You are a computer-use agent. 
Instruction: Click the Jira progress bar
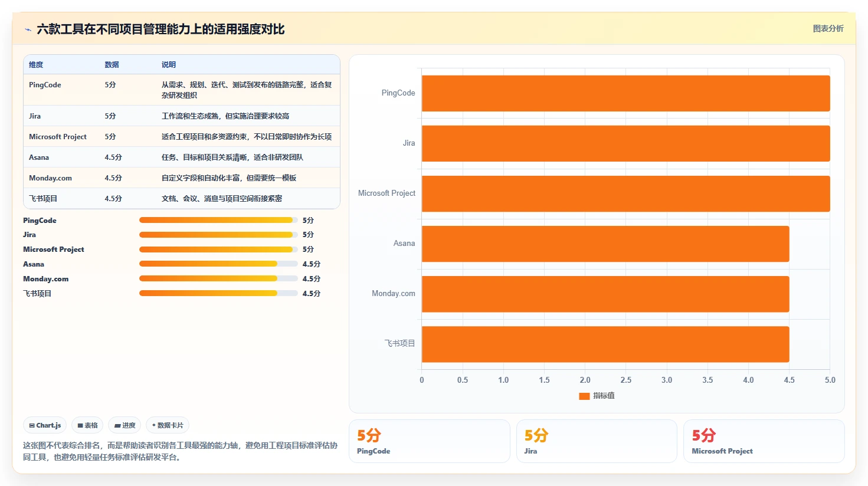218,235
